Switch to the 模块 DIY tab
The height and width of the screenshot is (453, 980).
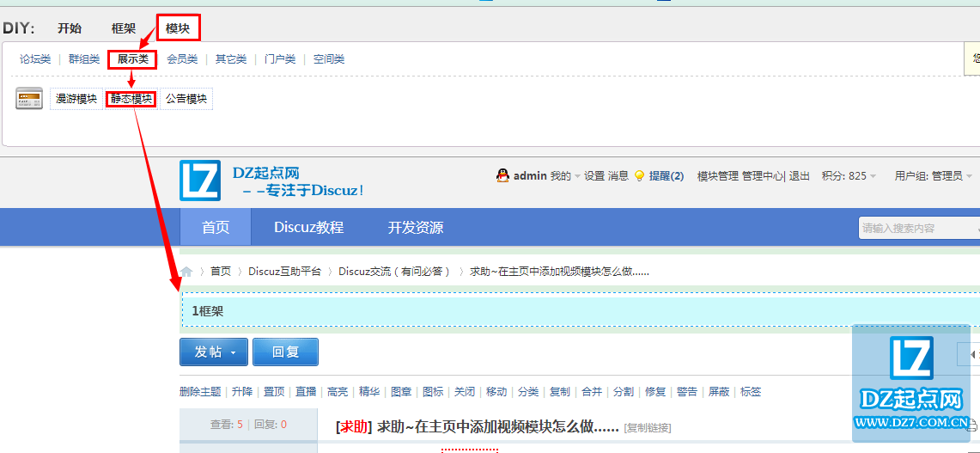178,28
